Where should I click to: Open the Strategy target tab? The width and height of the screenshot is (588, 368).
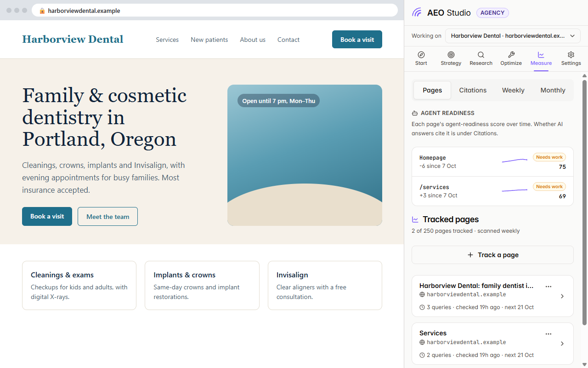[451, 58]
